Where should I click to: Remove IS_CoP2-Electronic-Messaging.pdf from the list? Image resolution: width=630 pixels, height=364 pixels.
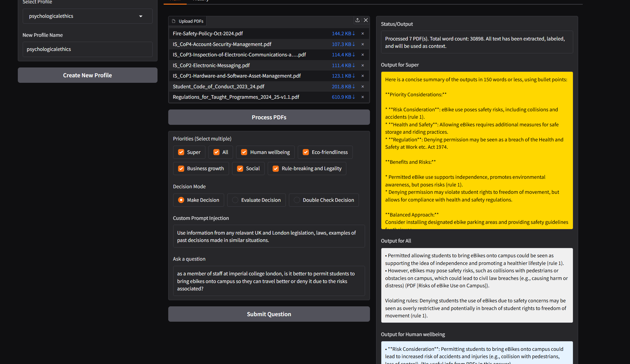coord(363,66)
